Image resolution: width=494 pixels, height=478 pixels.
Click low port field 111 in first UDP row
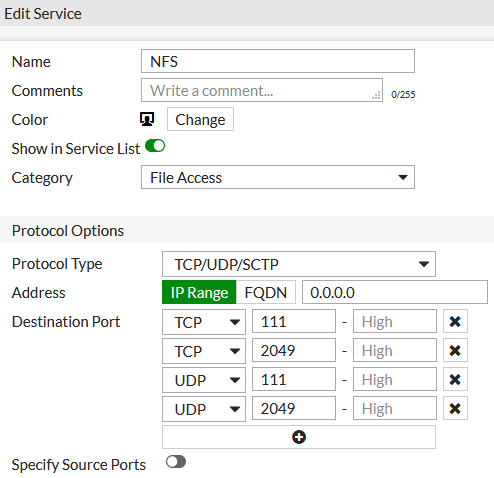(x=294, y=379)
